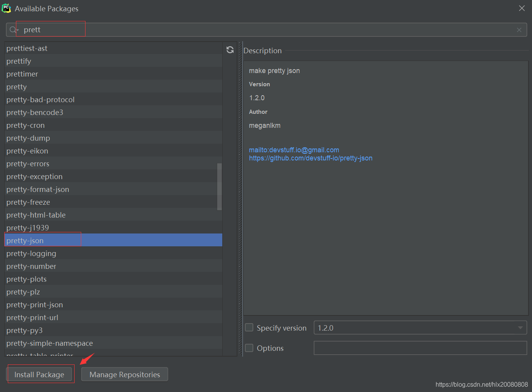This screenshot has width=532, height=392.
Task: Select the pretty-number package
Action: point(113,266)
